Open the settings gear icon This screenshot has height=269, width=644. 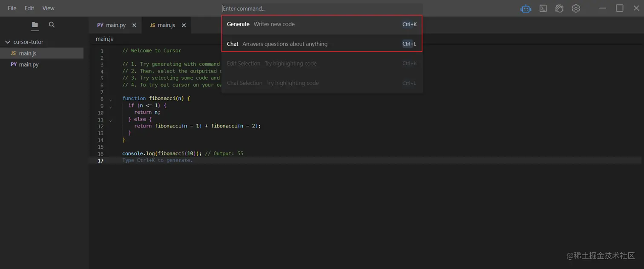pos(576,9)
